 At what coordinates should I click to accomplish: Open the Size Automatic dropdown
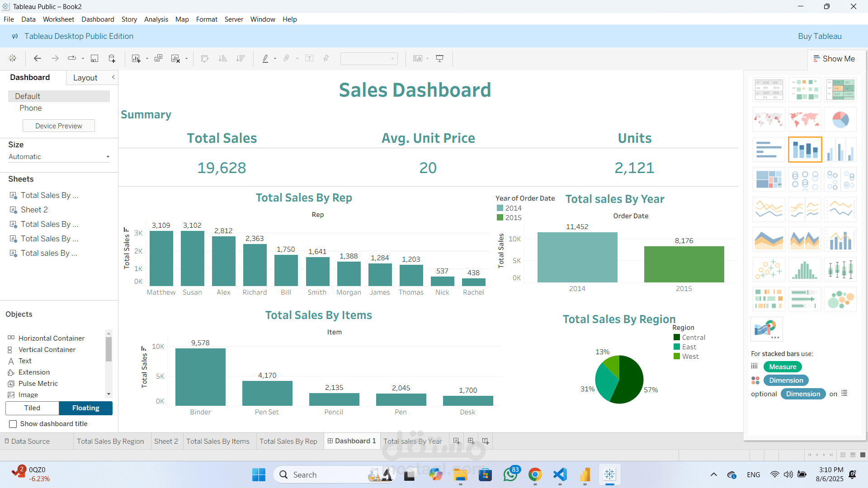(x=59, y=157)
